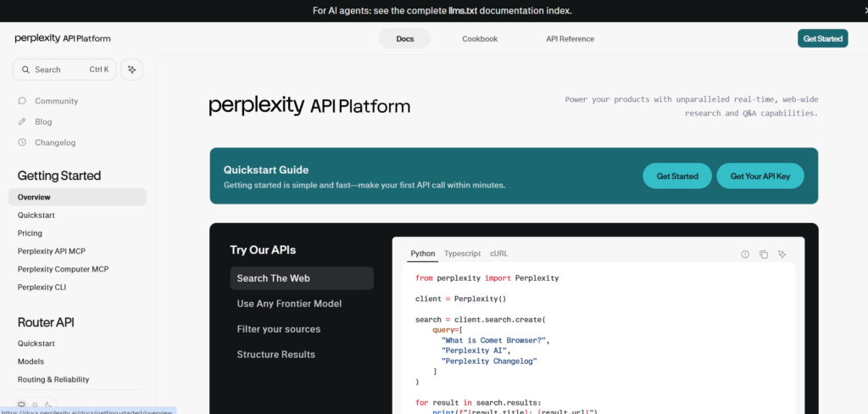
Task: Open the Community chat bubble link
Action: coord(47,101)
